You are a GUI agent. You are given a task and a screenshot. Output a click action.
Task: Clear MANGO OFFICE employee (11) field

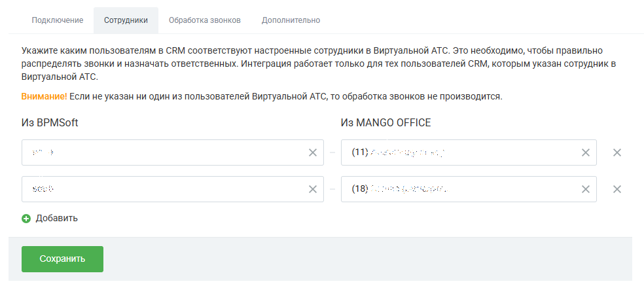click(x=586, y=152)
